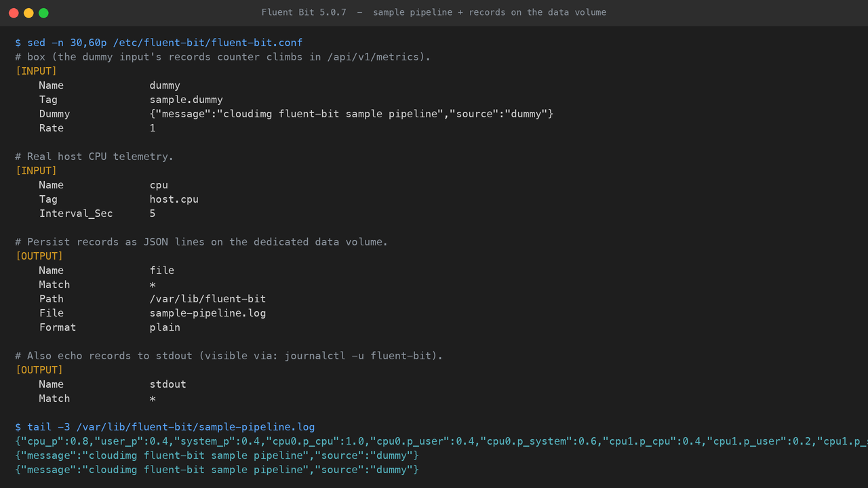
Task: Click the value 'cpu' next to Name
Action: 159,185
